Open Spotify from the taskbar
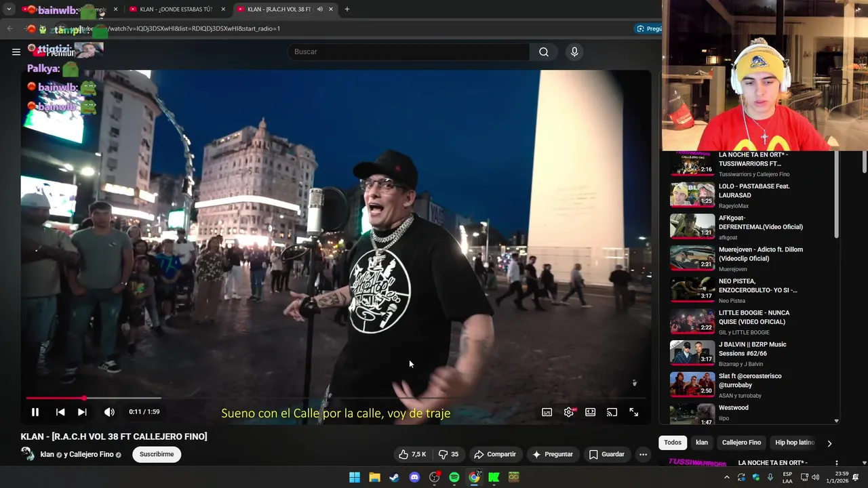The width and height of the screenshot is (868, 488). tap(454, 477)
